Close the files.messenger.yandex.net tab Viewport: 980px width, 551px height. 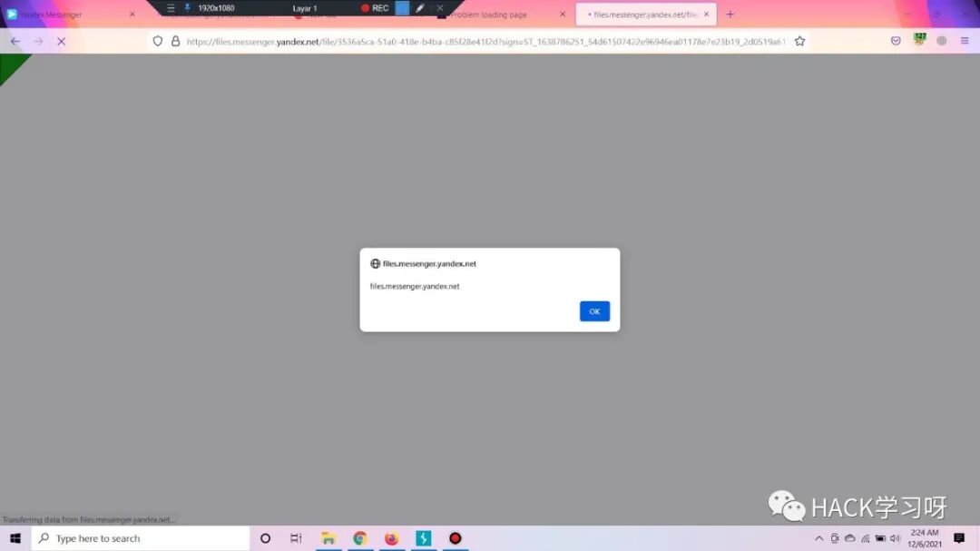point(706,15)
